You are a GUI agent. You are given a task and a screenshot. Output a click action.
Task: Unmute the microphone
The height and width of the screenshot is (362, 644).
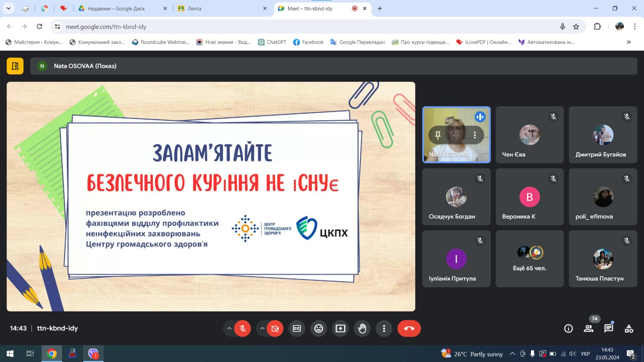click(x=243, y=329)
